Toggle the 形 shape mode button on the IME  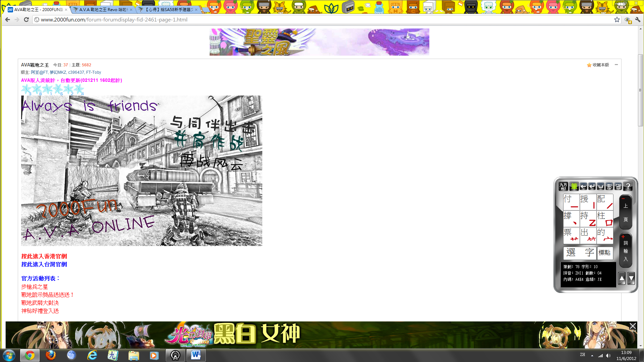coord(609,186)
